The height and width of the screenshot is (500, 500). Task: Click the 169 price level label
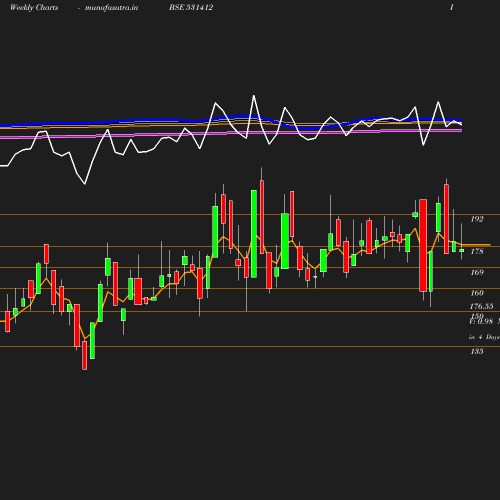[477, 272]
